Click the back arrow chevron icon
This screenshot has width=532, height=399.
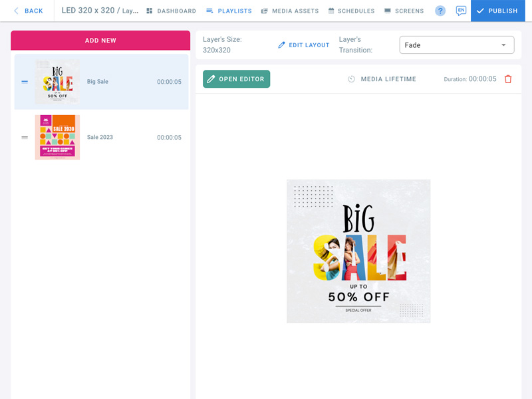[x=17, y=11]
